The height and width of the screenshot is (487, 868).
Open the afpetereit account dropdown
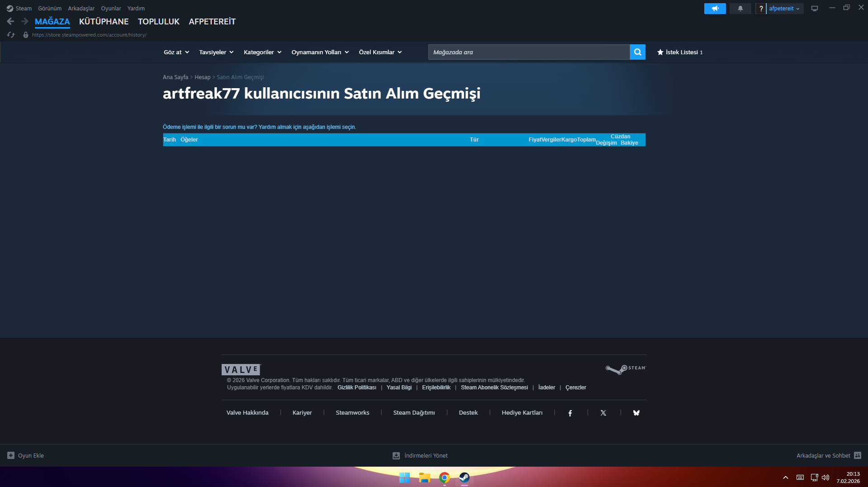[784, 9]
